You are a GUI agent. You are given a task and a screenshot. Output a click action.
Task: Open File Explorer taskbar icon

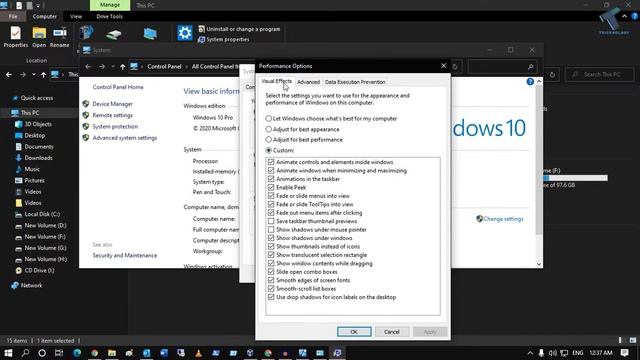[x=112, y=353]
